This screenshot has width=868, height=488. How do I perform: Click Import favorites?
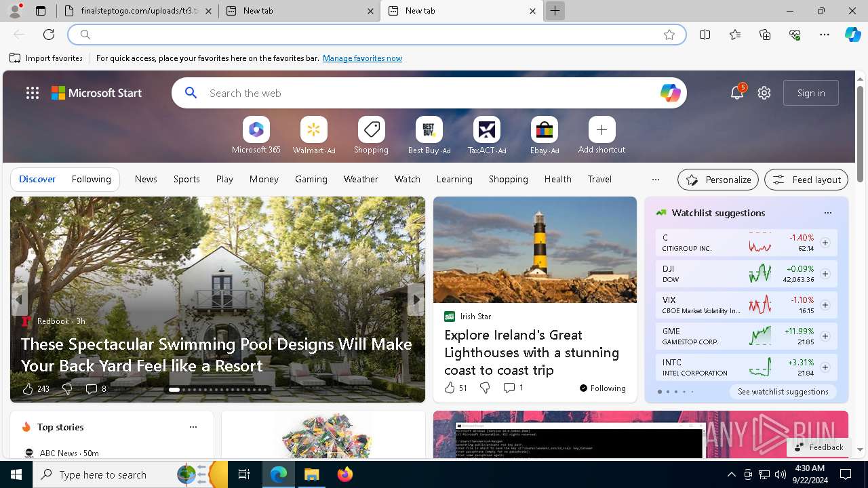(46, 58)
